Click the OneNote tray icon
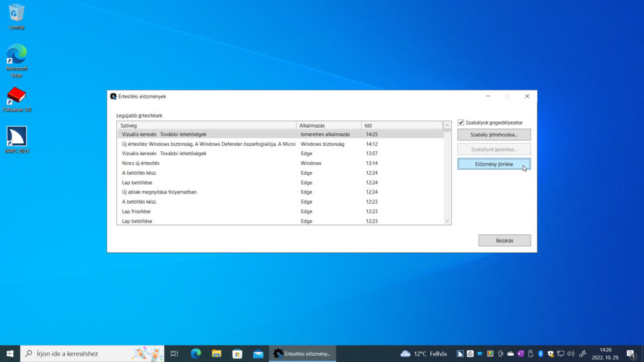This screenshot has height=362, width=644. click(x=520, y=354)
